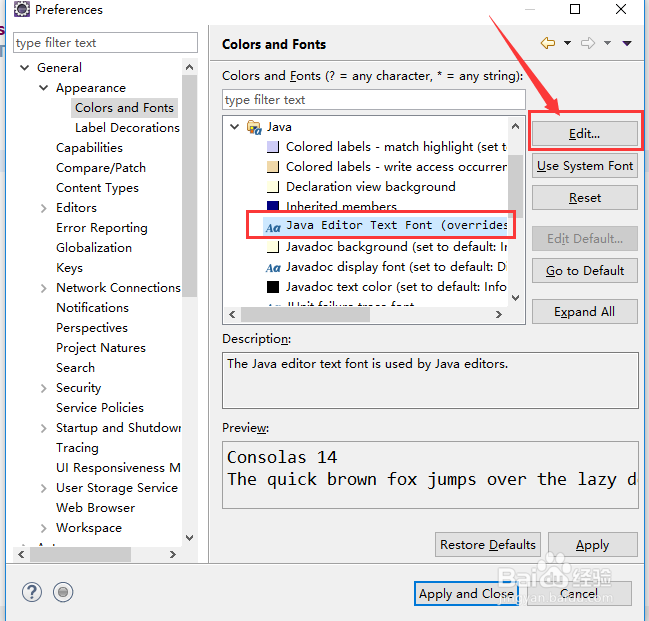The height and width of the screenshot is (621, 649).
Task: Click the Reset button
Action: 584,197
